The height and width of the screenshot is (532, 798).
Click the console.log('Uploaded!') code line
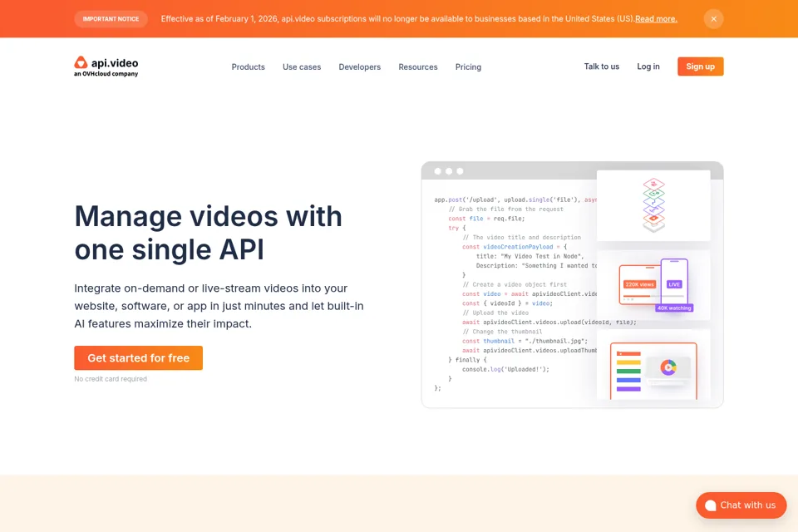[506, 369]
